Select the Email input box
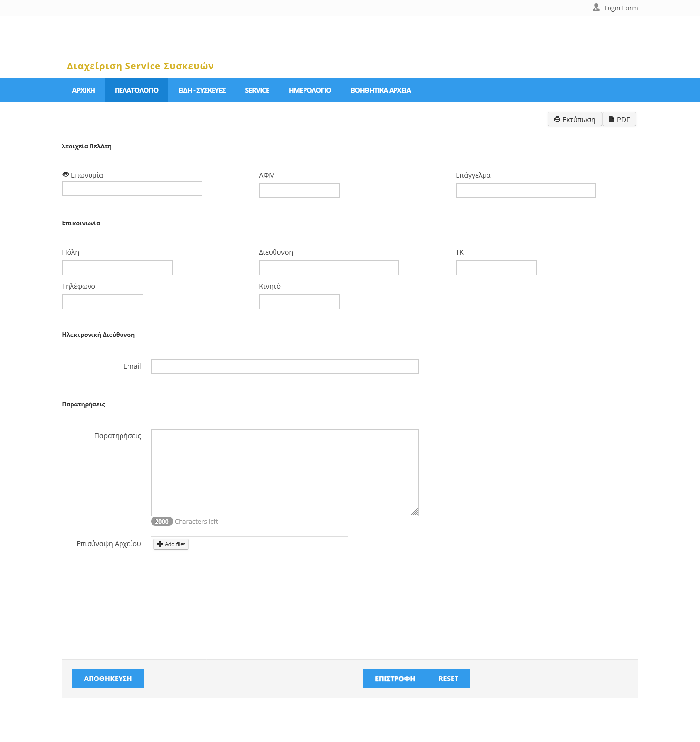 [x=284, y=367]
